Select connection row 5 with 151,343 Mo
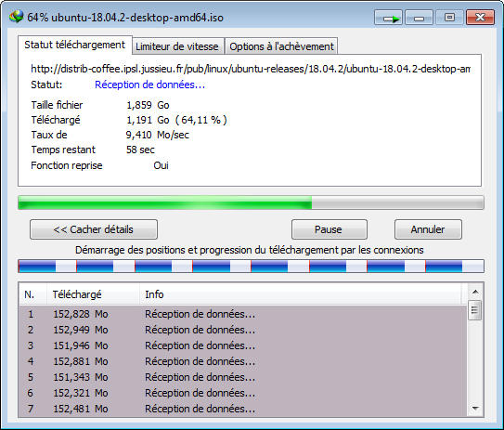Screen dimensions: 504x430 coord(242,377)
